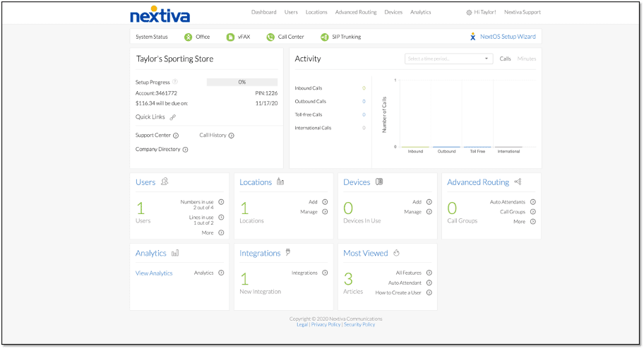Check SIP Trunking status icon
The height and width of the screenshot is (349, 644).
324,37
